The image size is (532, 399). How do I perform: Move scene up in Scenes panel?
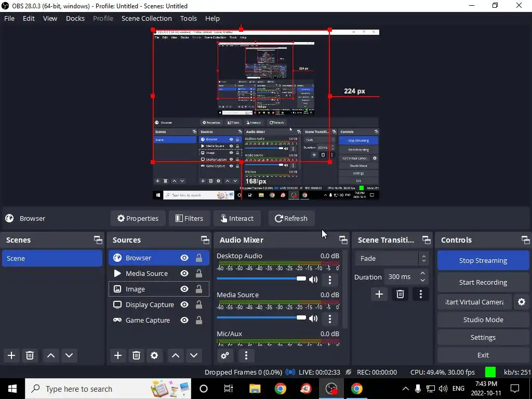51,355
